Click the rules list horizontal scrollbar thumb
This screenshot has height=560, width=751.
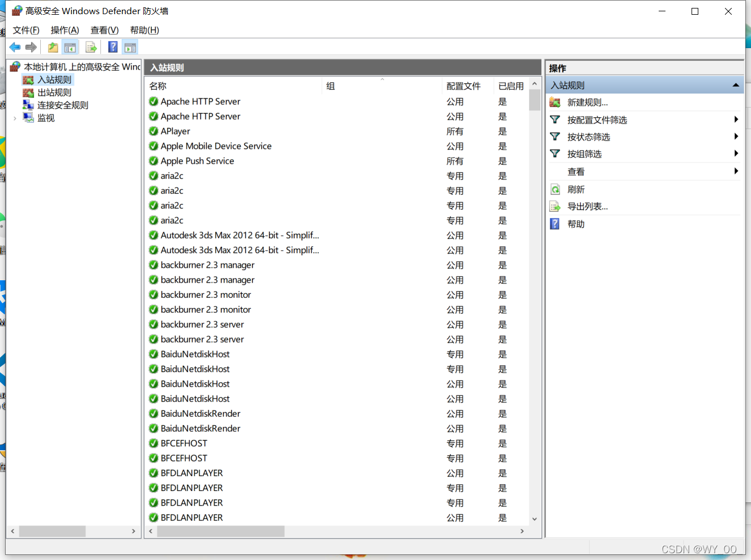[x=221, y=531]
